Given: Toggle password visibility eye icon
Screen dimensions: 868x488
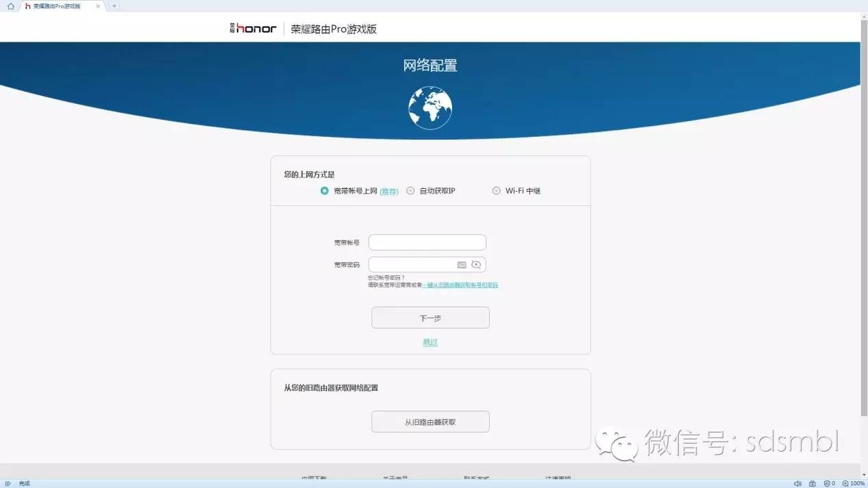Looking at the screenshot, I should [476, 265].
